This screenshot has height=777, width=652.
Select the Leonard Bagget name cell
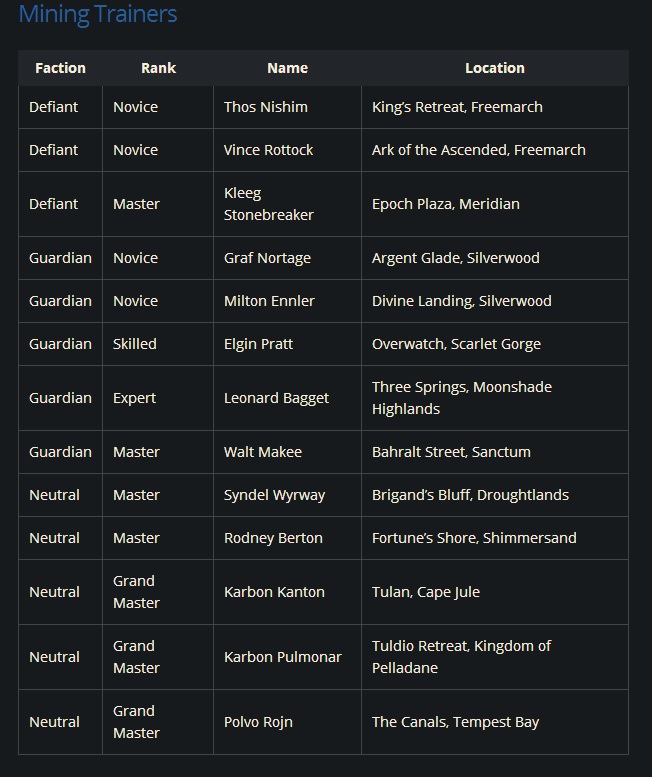(x=276, y=398)
